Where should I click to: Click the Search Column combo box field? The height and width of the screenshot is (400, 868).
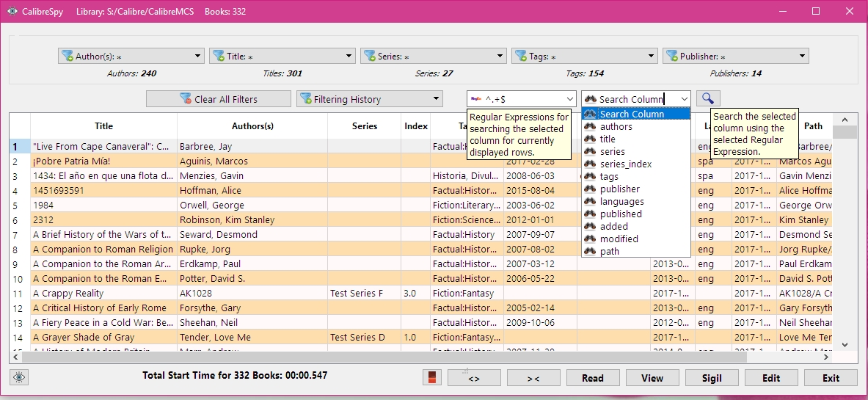(x=636, y=99)
